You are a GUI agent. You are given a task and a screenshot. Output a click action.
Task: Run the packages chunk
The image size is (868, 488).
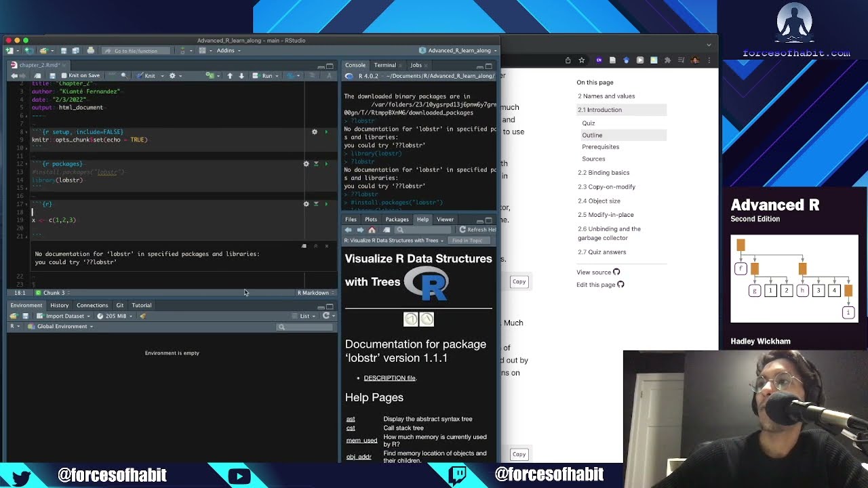click(326, 163)
